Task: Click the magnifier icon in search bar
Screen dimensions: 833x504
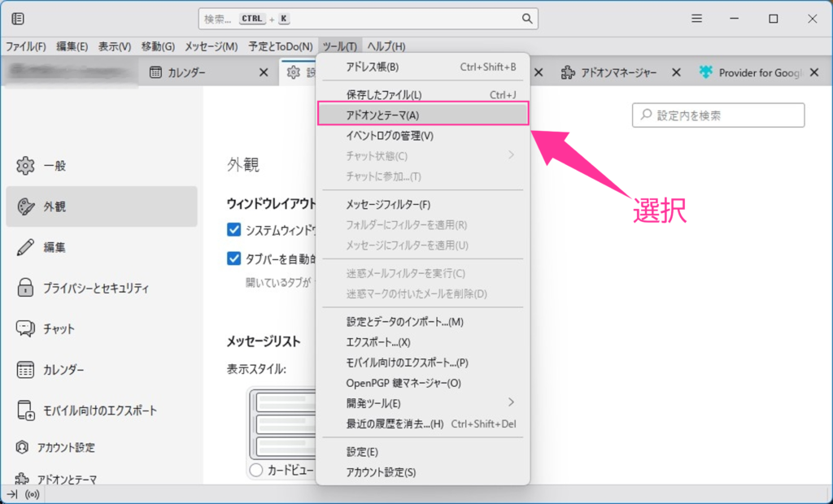Action: (527, 19)
